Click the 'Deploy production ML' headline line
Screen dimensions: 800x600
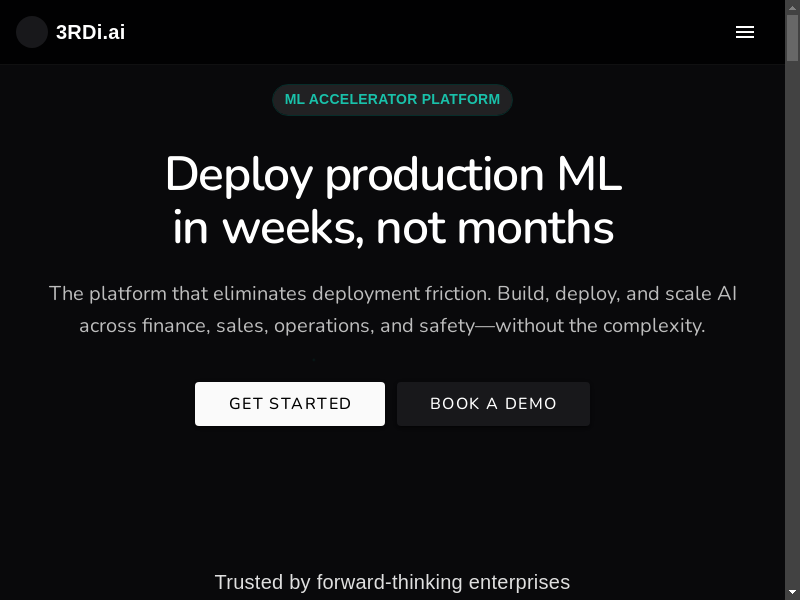coord(392,175)
